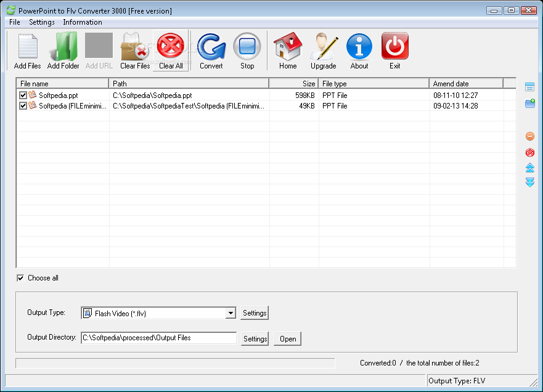Viewport: 543px width, 392px height.
Task: Click the Softpedia.ppt file type icon
Action: 33,94
